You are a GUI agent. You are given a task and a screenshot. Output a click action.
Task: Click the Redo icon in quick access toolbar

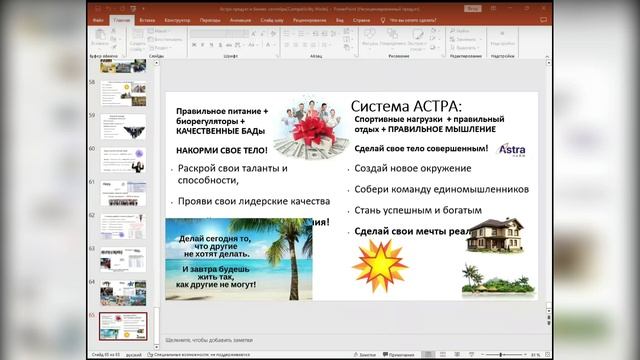122,9
